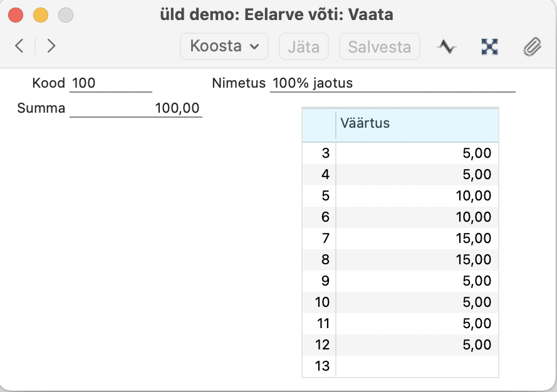Minimize the window with the yellow button
This screenshot has width=557, height=392.
coord(41,14)
